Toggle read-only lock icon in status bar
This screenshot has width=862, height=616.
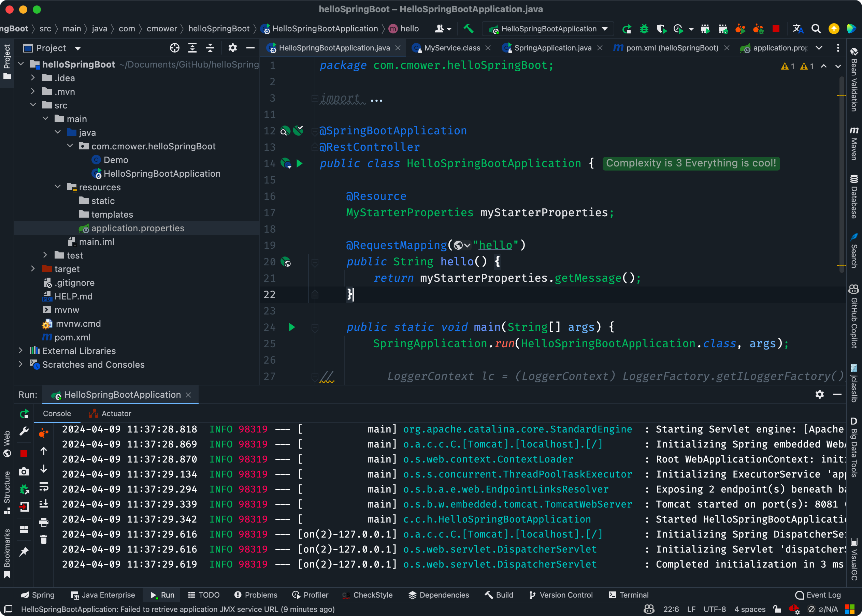point(777,609)
